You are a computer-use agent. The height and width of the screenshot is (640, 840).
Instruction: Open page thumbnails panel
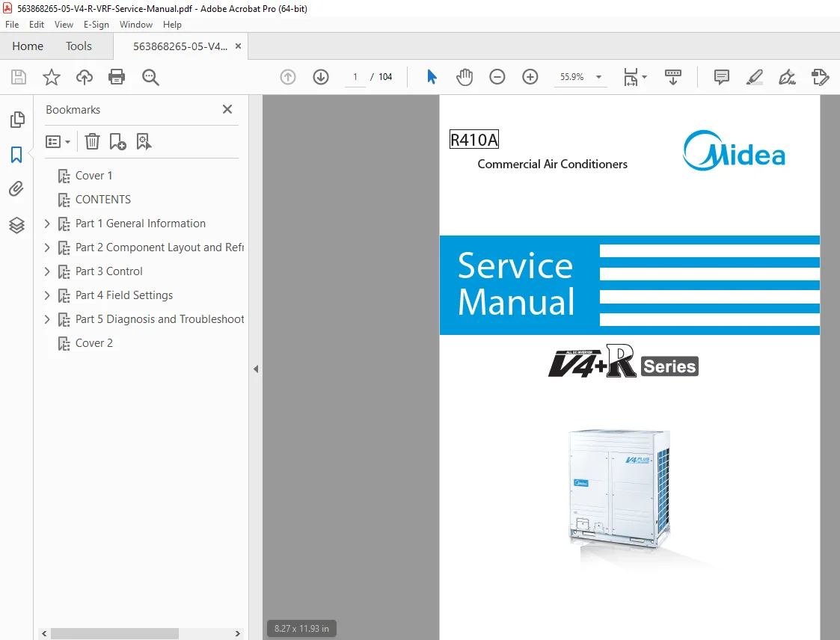pyautogui.click(x=17, y=120)
